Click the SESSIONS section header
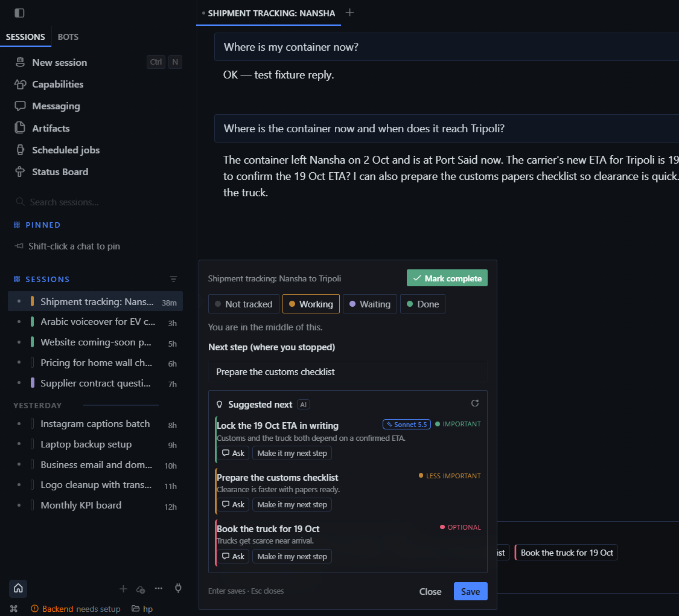The width and height of the screenshot is (679, 616). (48, 280)
